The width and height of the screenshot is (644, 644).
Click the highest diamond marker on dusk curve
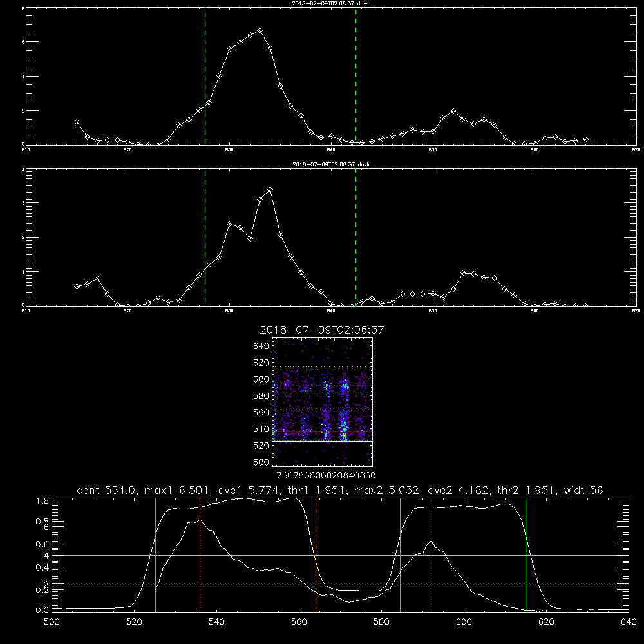270,190
